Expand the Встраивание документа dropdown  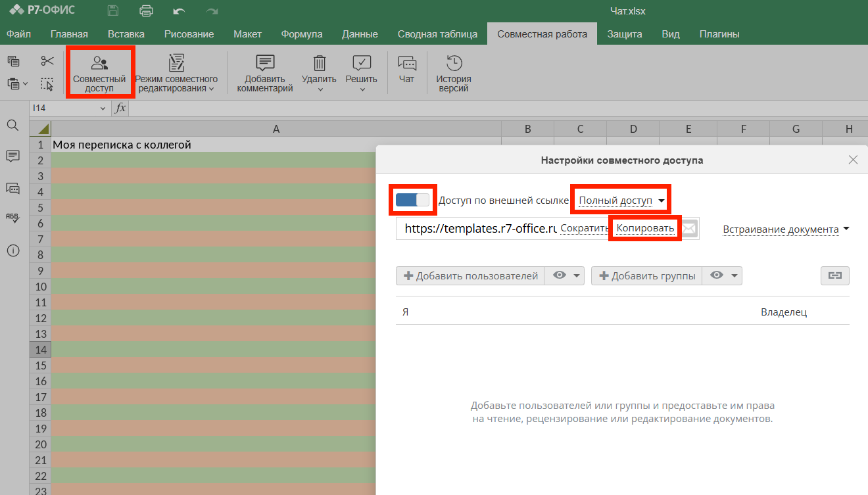click(x=786, y=229)
